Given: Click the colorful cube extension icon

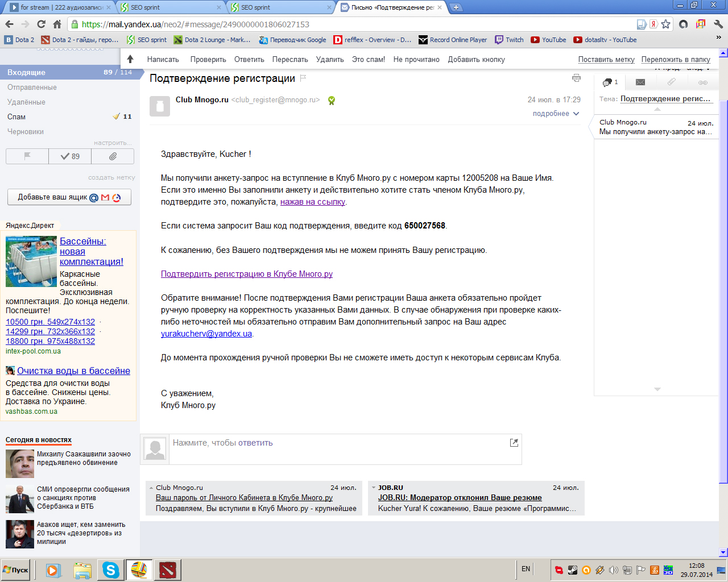Looking at the screenshot, I should click(701, 24).
